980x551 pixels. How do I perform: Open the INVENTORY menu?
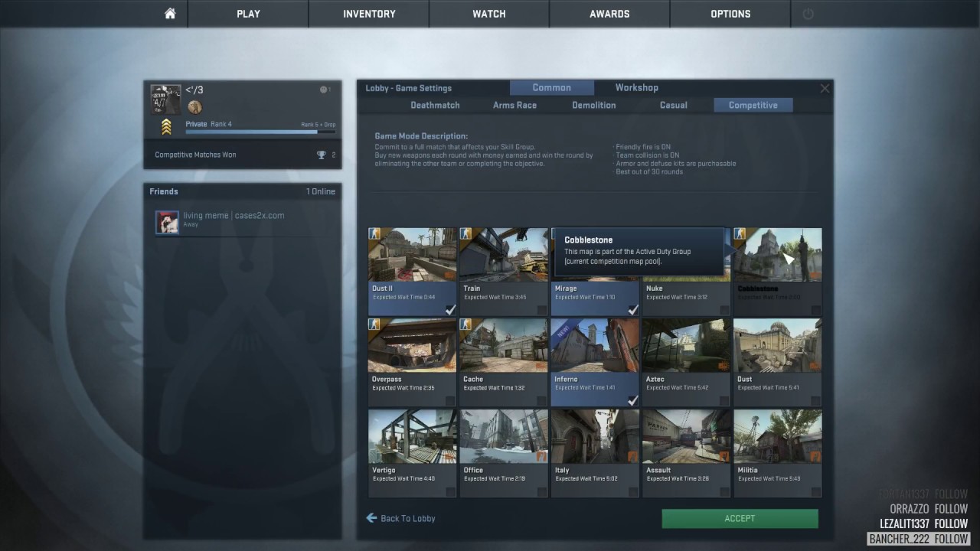tap(369, 14)
